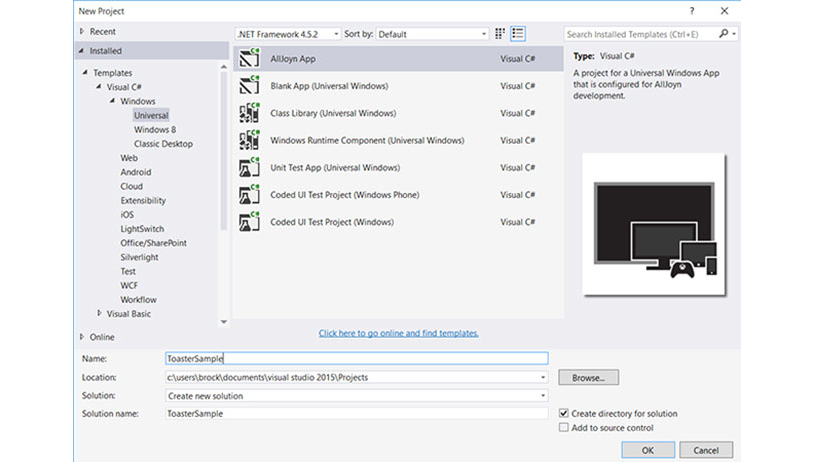Open the Solution combo box

click(357, 396)
